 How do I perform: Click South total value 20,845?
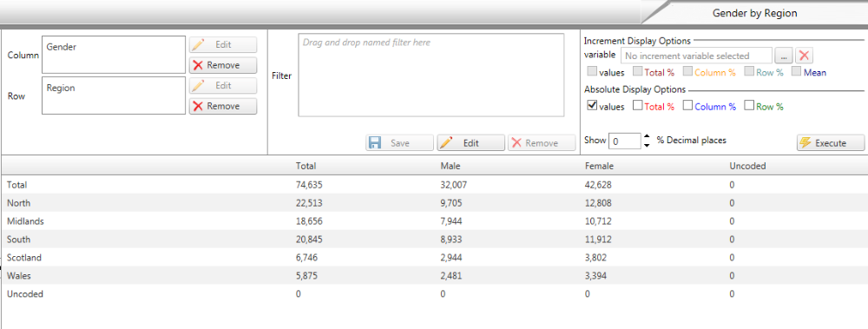[309, 240]
